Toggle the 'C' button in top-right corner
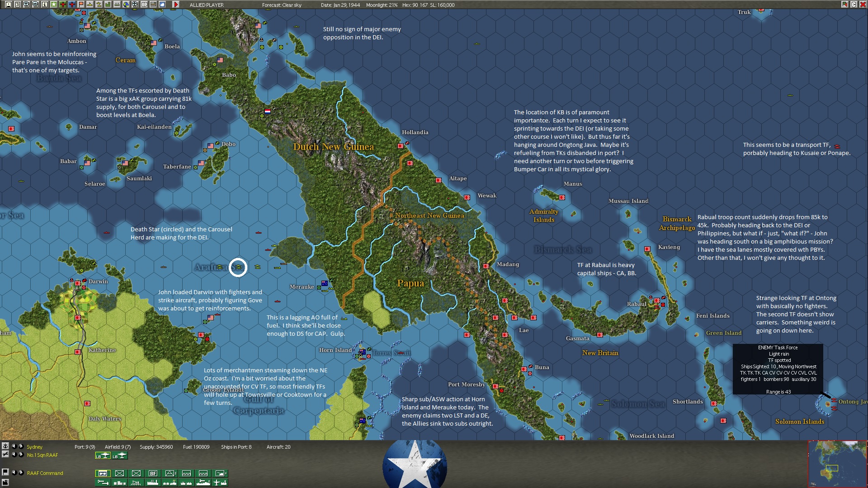Image resolution: width=868 pixels, height=488 pixels. tap(854, 5)
